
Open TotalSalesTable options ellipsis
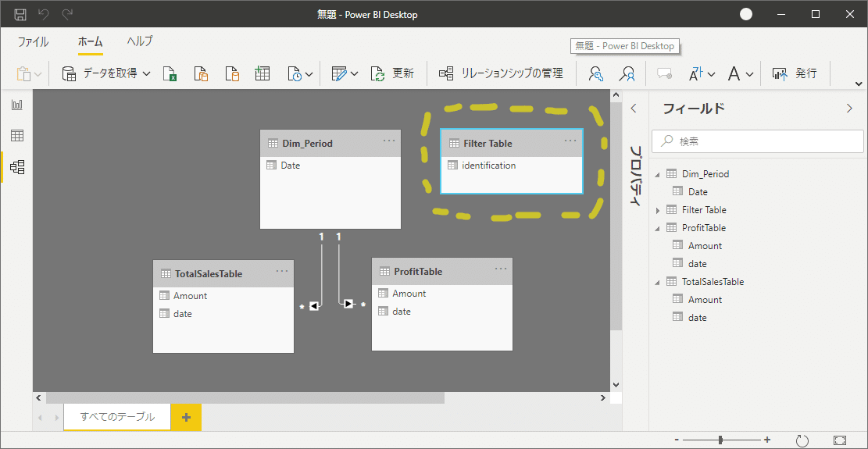click(x=282, y=271)
